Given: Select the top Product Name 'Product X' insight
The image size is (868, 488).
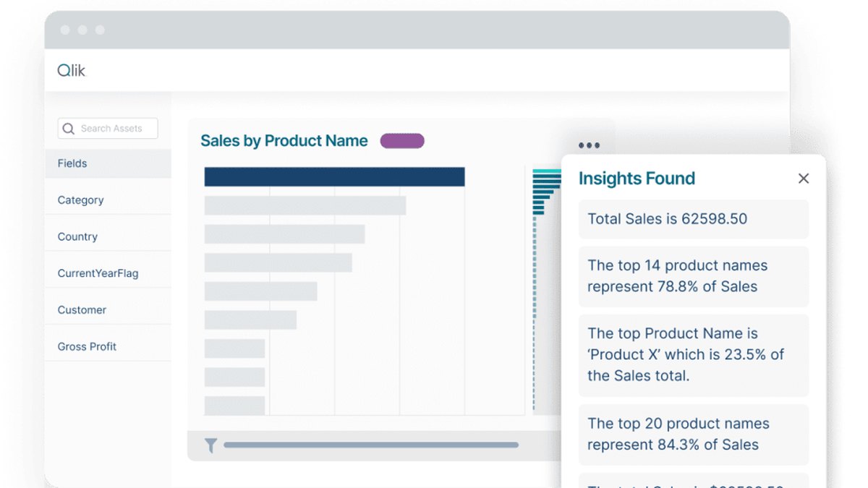Looking at the screenshot, I should (x=694, y=355).
